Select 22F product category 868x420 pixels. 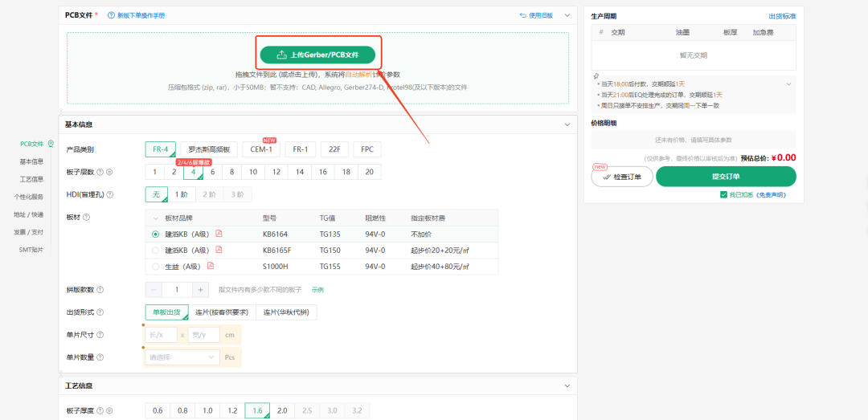click(x=334, y=149)
